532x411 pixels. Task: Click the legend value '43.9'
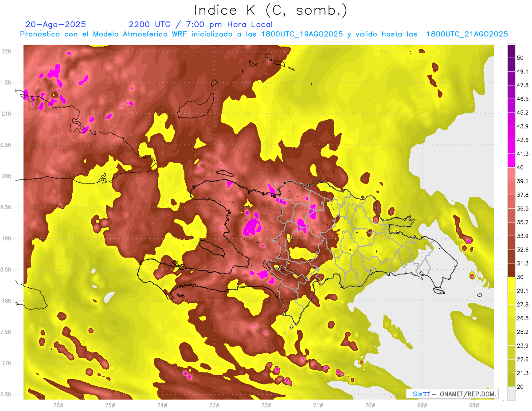click(x=523, y=126)
